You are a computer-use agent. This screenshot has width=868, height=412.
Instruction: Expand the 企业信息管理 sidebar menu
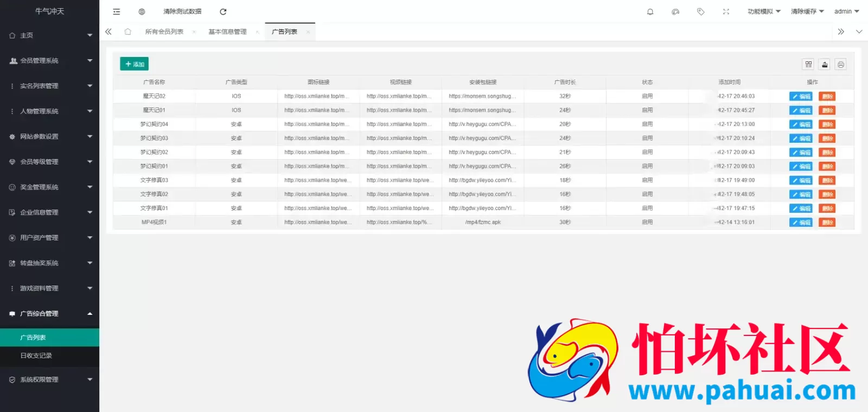pos(49,212)
